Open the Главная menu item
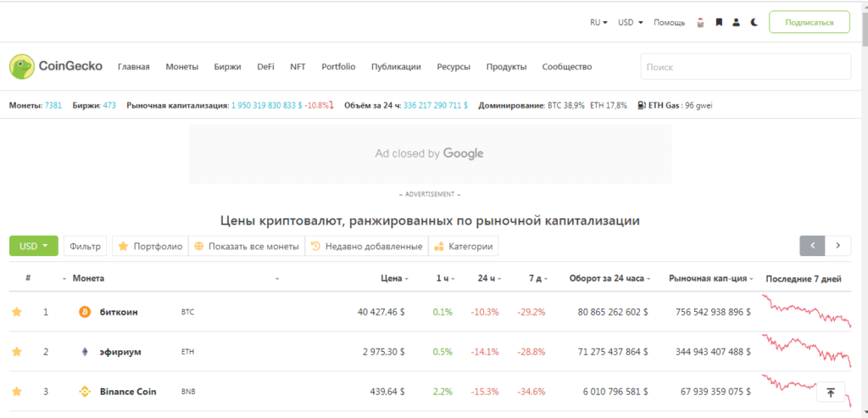Screen dimensions: 868x418 134,67
